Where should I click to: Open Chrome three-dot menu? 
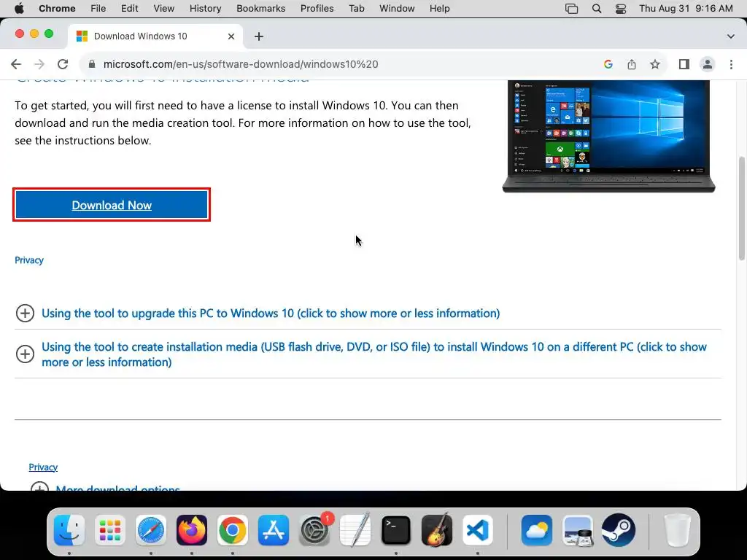[x=731, y=64]
